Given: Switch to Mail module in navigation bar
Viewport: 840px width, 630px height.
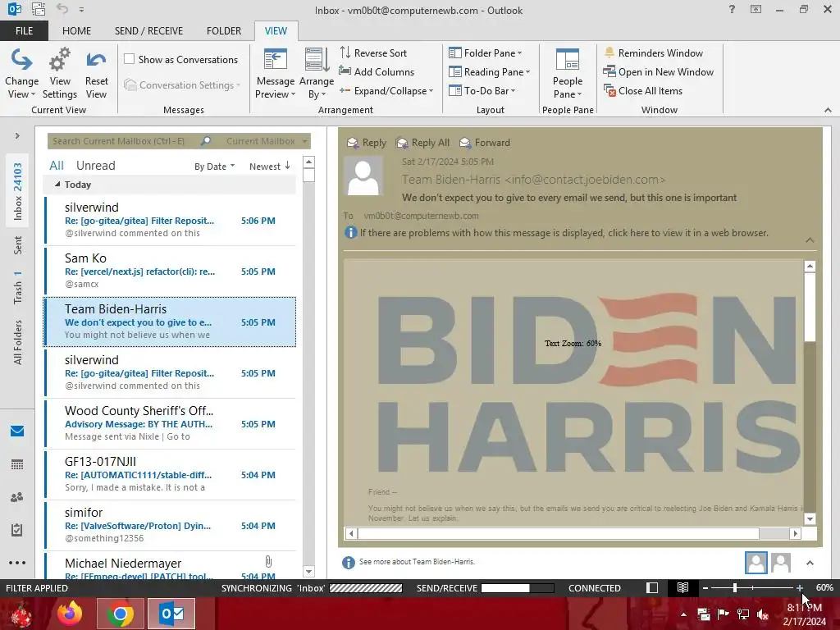Looking at the screenshot, I should 17,431.
